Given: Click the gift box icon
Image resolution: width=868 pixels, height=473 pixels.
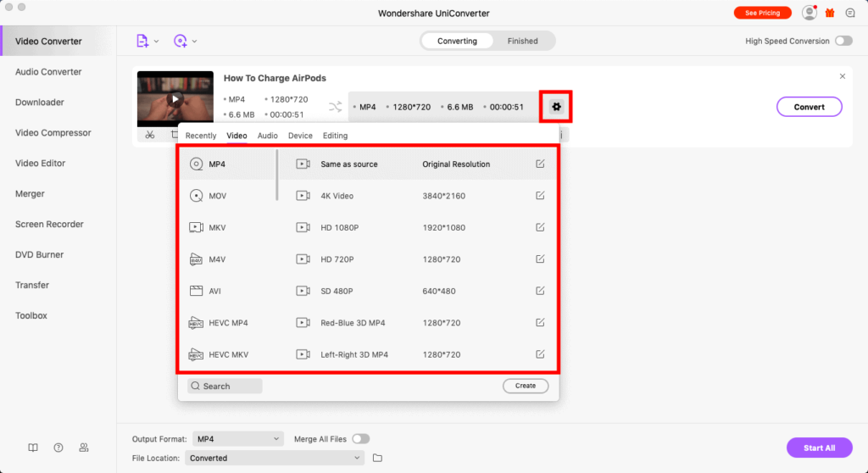Looking at the screenshot, I should [x=830, y=13].
